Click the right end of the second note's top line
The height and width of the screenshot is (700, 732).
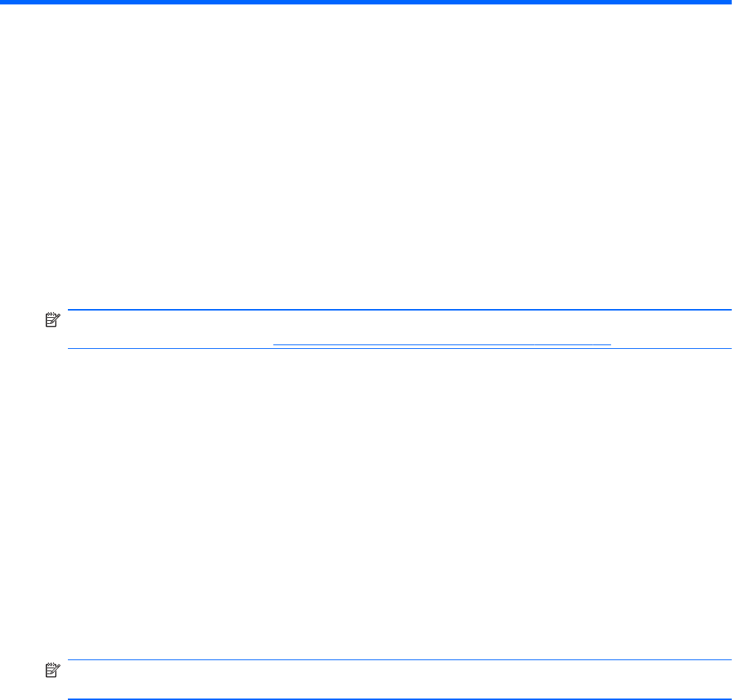click(x=728, y=660)
